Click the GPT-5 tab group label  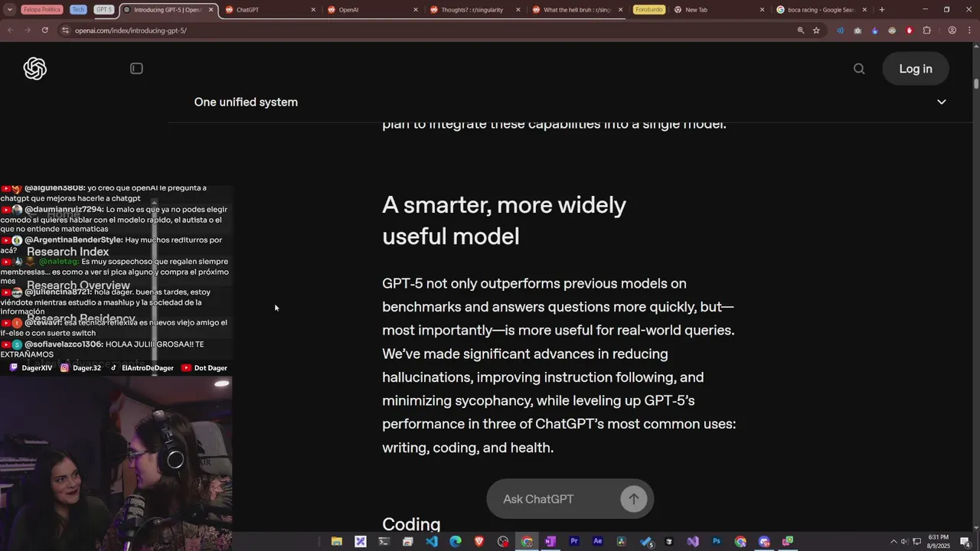[x=103, y=10]
